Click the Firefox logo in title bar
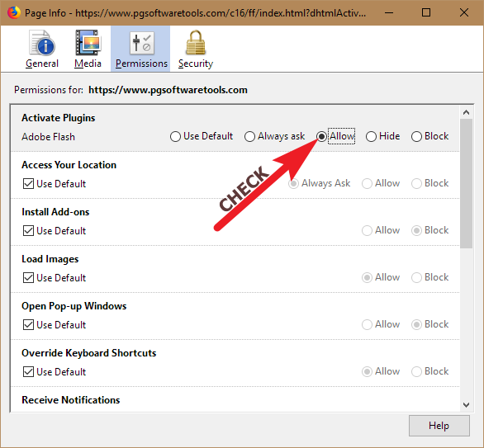This screenshot has width=484, height=448. coord(13,12)
